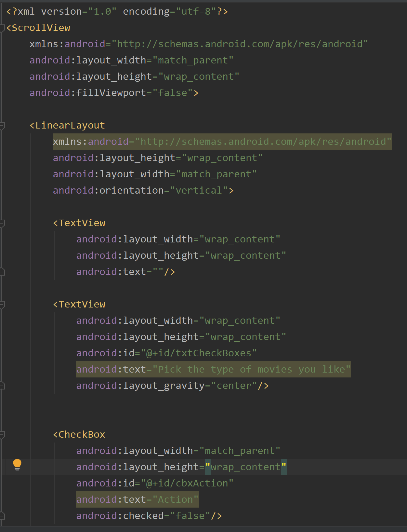Click the "center" layout_gravity value
This screenshot has width=407, height=532.
tap(234, 386)
